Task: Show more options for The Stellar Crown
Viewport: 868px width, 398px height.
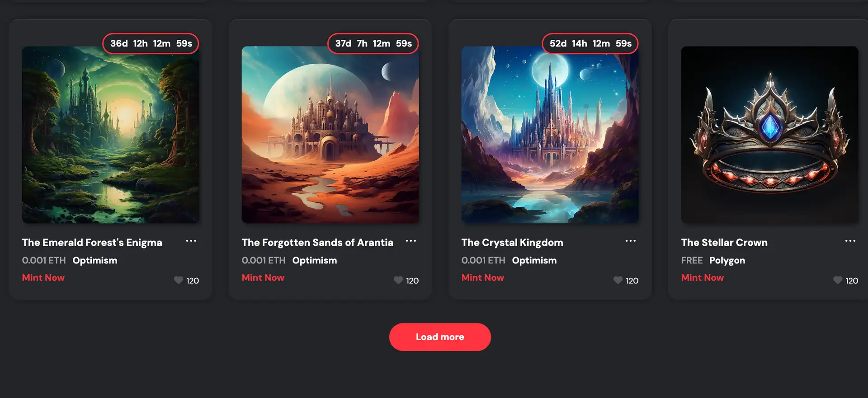Action: coord(850,241)
